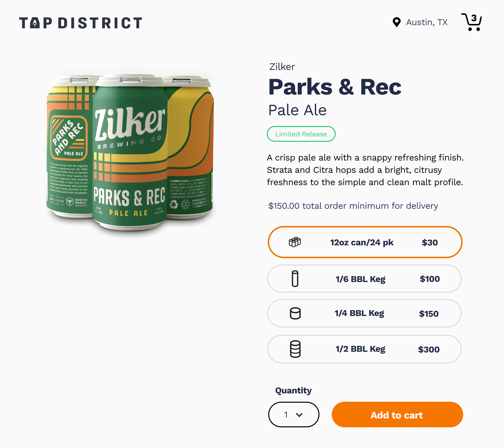Click the Limited Release badge

pos(301,134)
